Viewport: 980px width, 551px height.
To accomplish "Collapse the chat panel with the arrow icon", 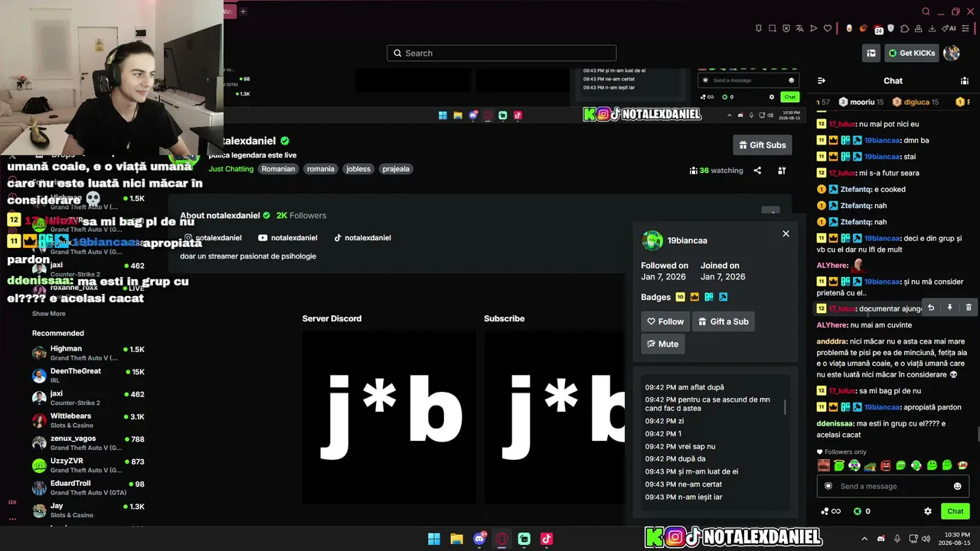I will 822,81.
